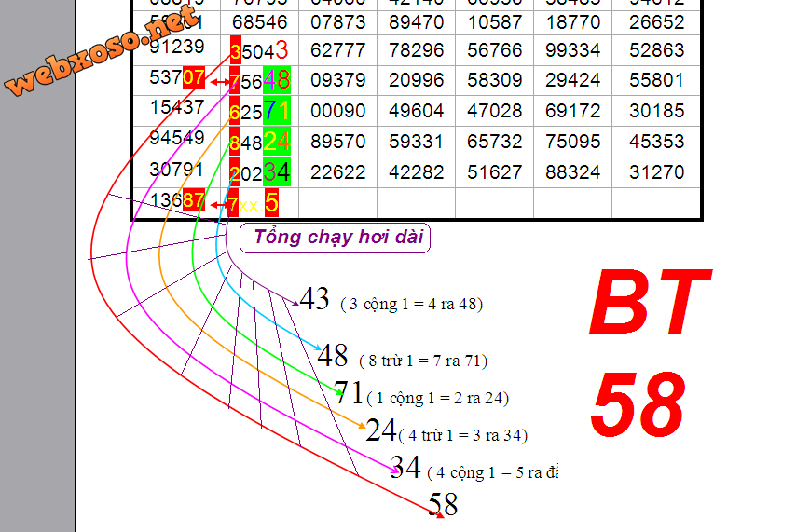Select cell 55801

click(x=656, y=80)
